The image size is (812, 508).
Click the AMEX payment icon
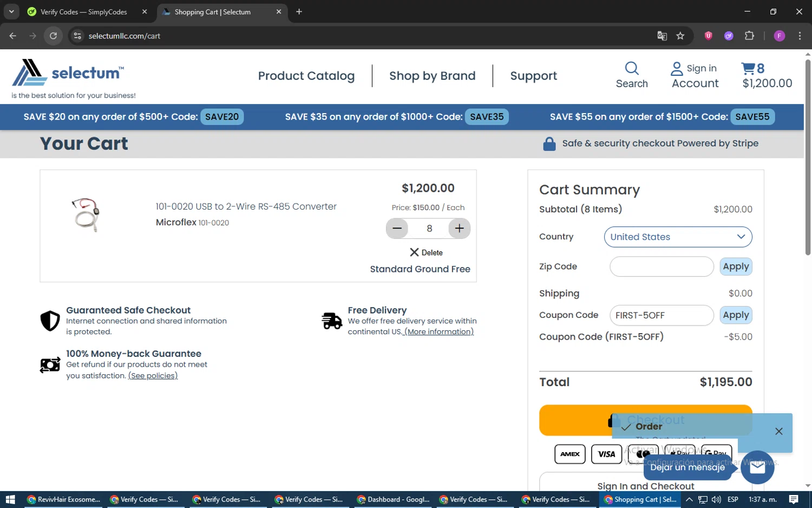pos(570,454)
